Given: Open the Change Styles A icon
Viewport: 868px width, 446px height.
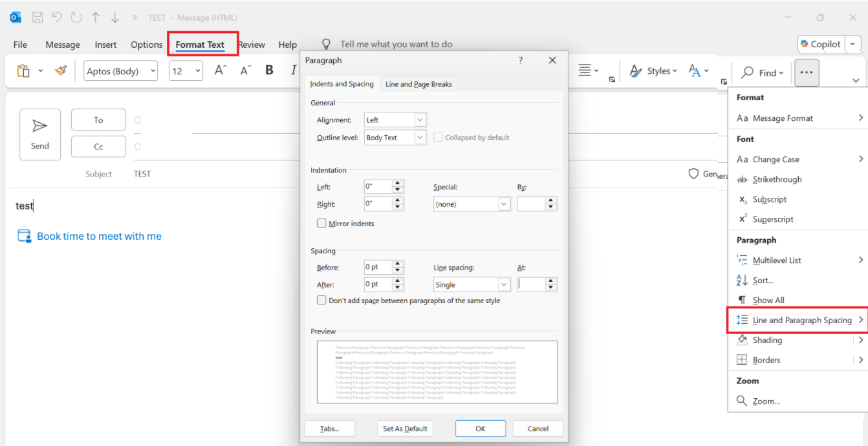Looking at the screenshot, I should [x=695, y=71].
